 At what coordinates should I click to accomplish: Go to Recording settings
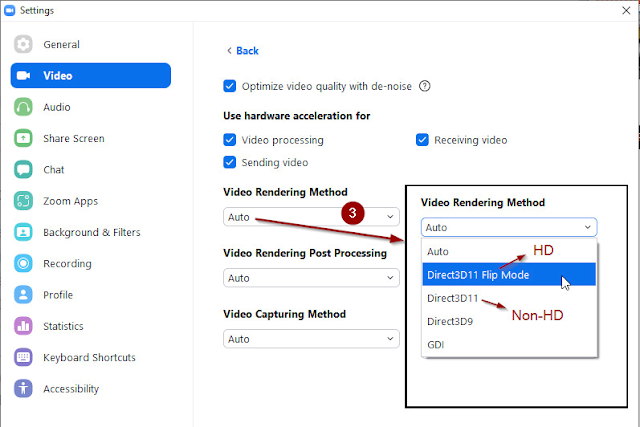point(91,263)
